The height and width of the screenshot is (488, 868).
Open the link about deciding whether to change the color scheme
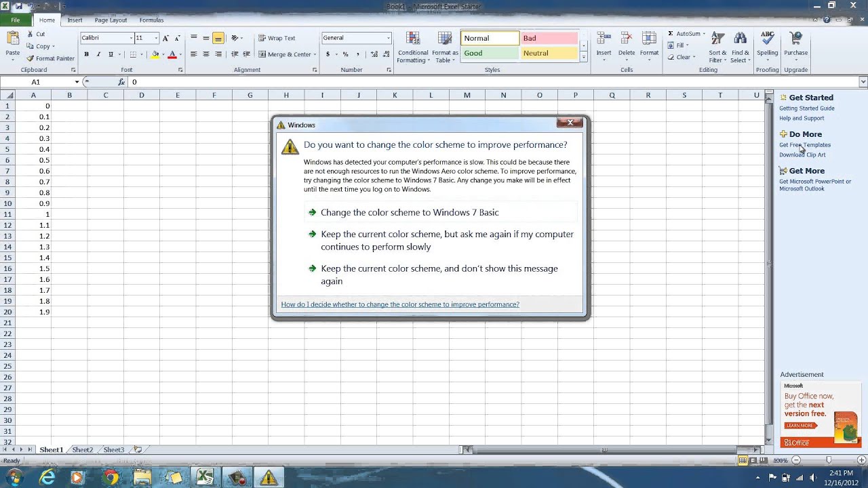pyautogui.click(x=400, y=304)
